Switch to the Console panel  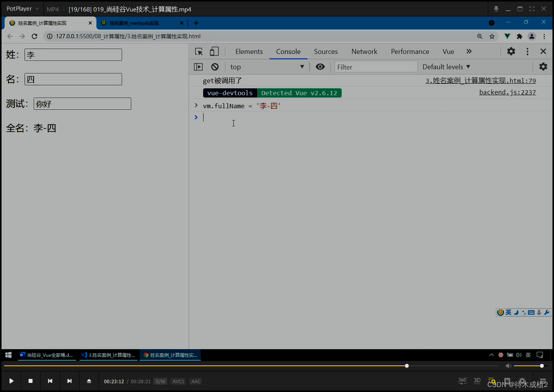(x=288, y=52)
